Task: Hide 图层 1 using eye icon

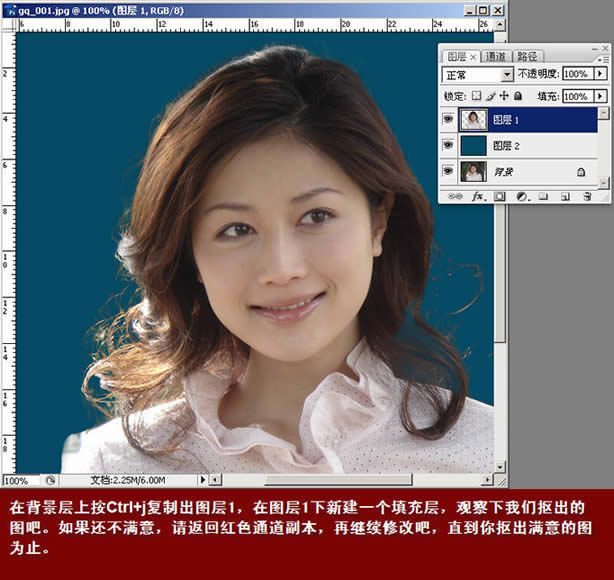Action: coord(448,121)
